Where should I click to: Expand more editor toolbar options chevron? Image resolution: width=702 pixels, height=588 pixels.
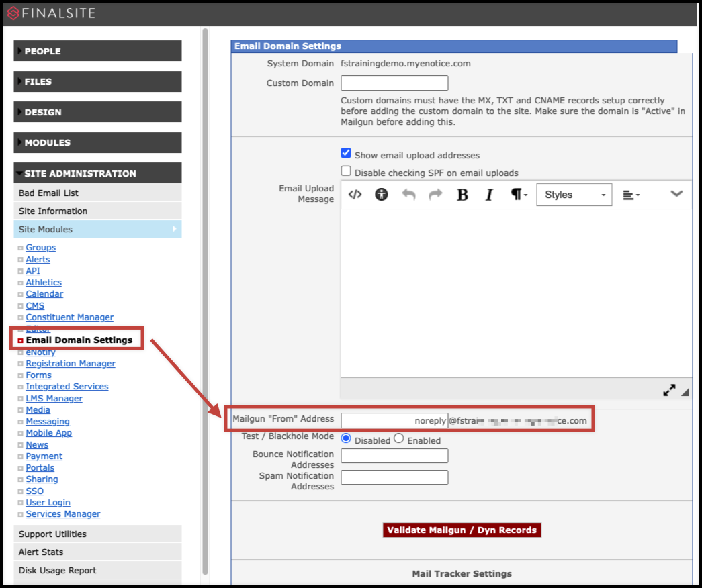click(676, 193)
